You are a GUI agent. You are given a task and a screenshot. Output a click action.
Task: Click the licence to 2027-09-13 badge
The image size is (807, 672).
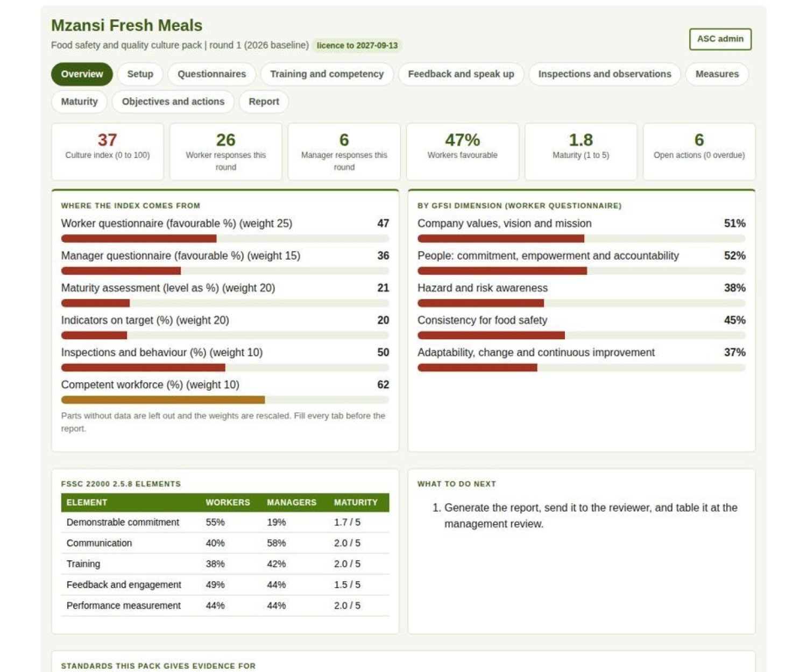[357, 46]
